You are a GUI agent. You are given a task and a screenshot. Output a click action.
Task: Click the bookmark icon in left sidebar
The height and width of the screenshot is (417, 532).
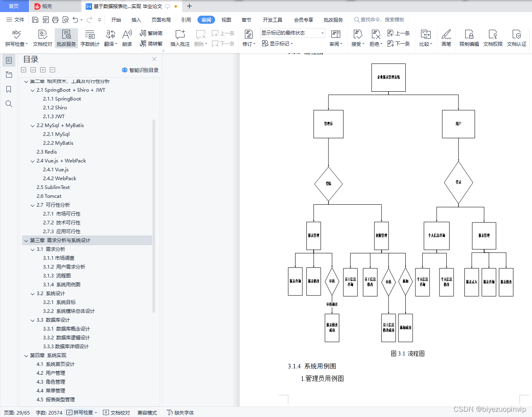pyautogui.click(x=9, y=89)
